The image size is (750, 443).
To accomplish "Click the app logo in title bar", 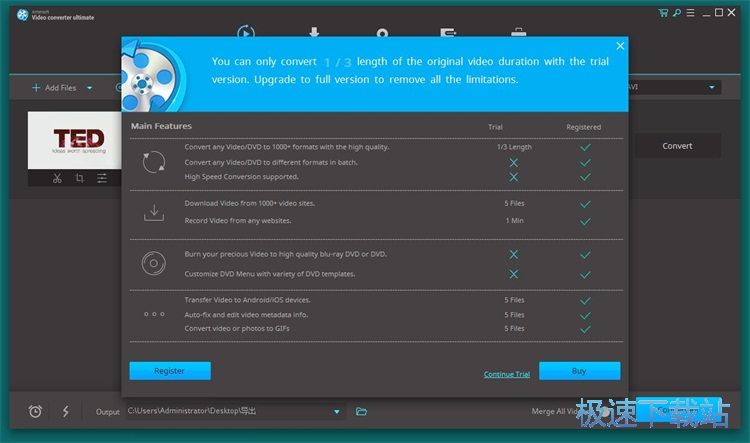I will (x=22, y=15).
